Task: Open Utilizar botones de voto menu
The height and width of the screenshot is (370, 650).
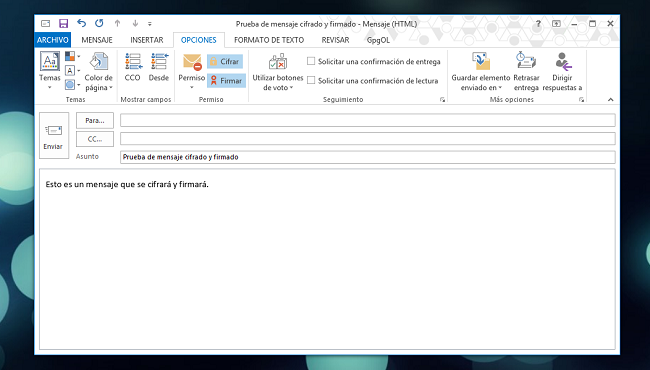Action: 278,72
